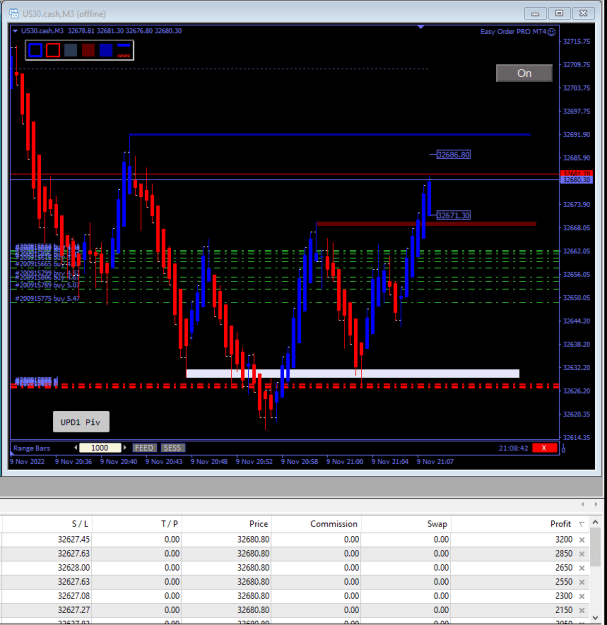Image resolution: width=607 pixels, height=625 pixels.
Task: Restore the US30.cash chart window
Action: pos(559,14)
